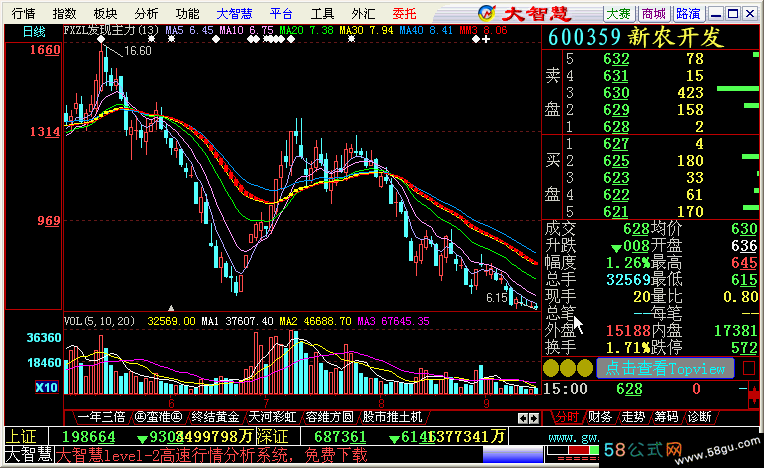Click the 路演 button
764x468 pixels.
(688, 14)
